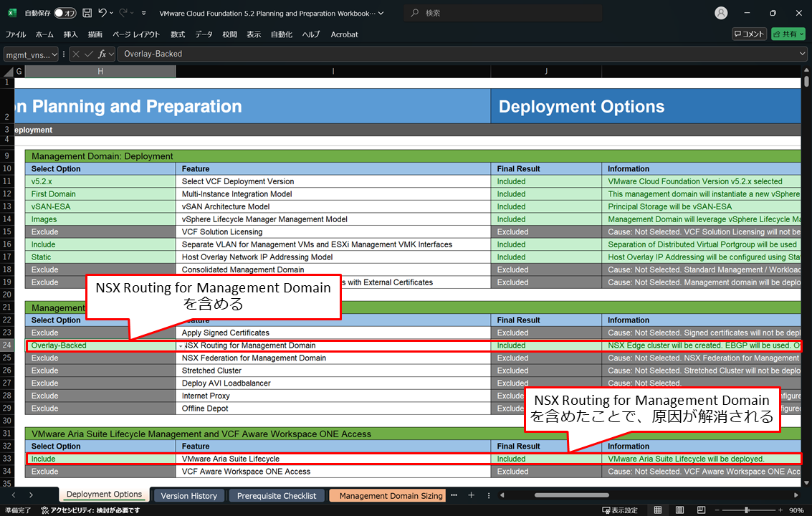Zoom out with the minus icon

pyautogui.click(x=717, y=510)
